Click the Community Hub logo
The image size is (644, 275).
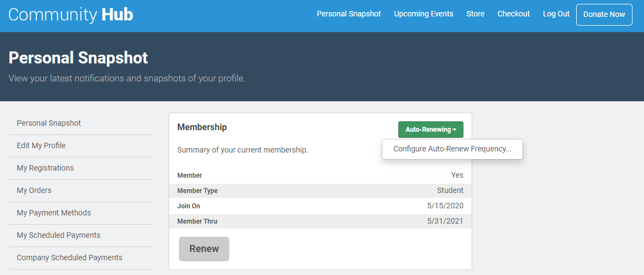[x=71, y=15]
